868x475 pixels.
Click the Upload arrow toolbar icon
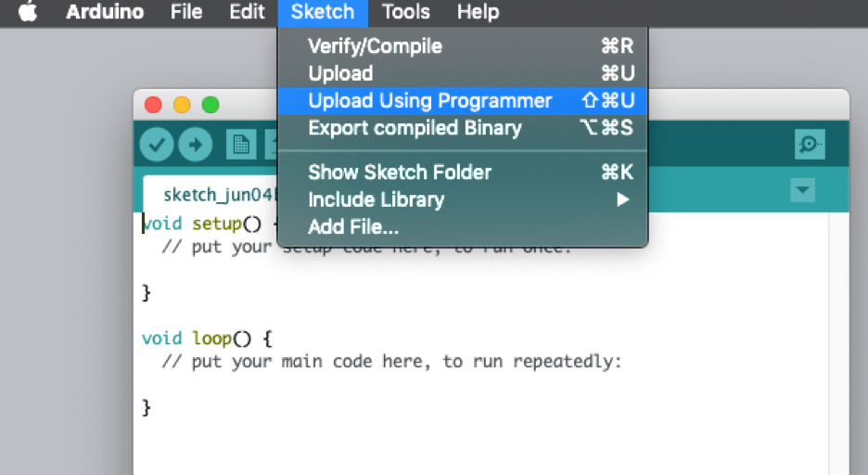(195, 145)
